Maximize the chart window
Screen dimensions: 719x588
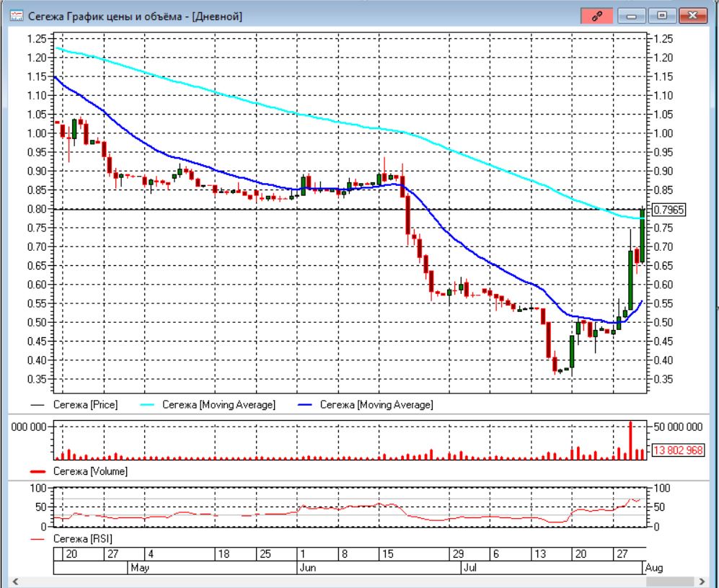[662, 16]
